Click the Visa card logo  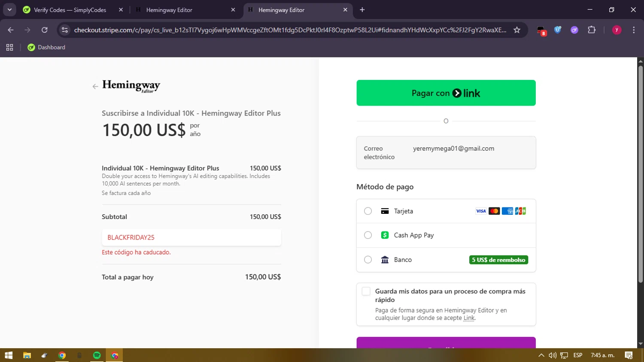coord(481,211)
